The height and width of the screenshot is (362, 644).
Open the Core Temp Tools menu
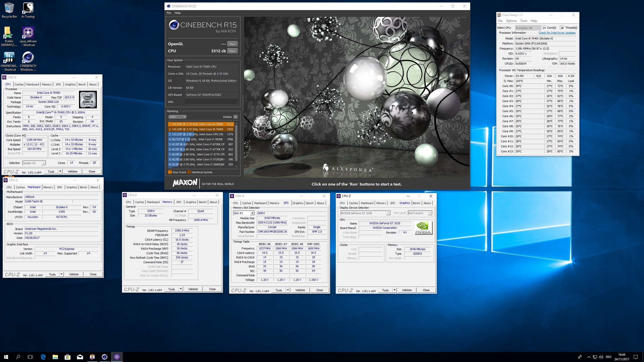coord(524,21)
